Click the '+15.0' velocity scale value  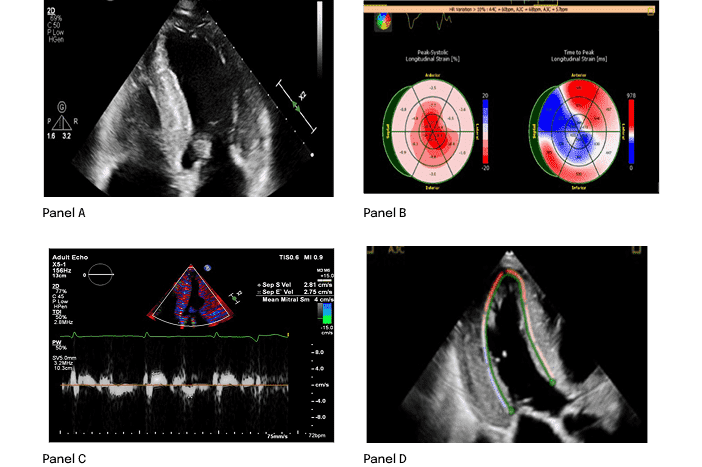(x=327, y=276)
